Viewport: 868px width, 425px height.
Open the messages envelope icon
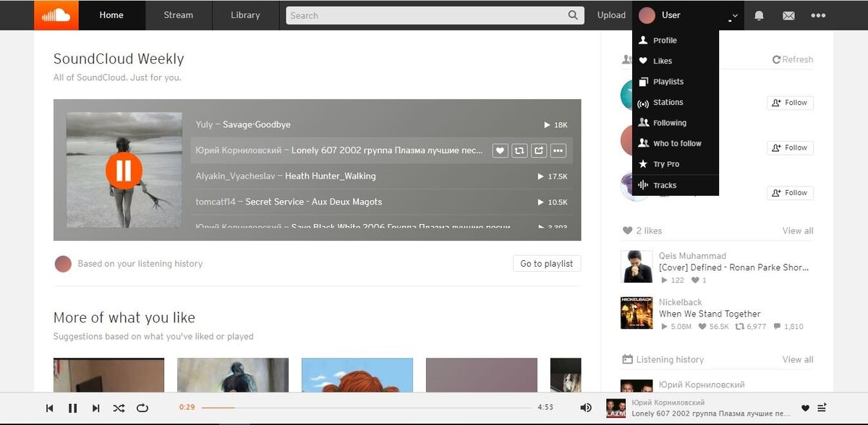[x=788, y=15]
